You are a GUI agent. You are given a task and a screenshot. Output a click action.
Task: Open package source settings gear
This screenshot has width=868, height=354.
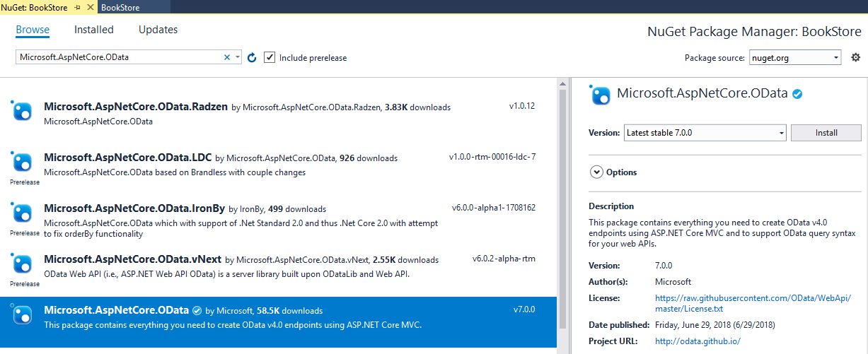coord(855,57)
